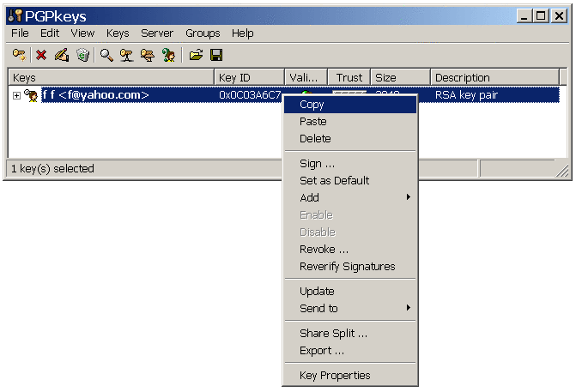Open Key Properties from context menu

pos(350,375)
